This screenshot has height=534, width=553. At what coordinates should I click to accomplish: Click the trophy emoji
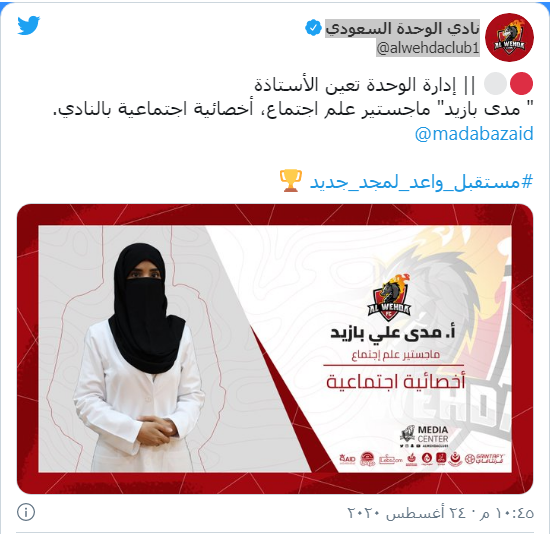[x=291, y=180]
